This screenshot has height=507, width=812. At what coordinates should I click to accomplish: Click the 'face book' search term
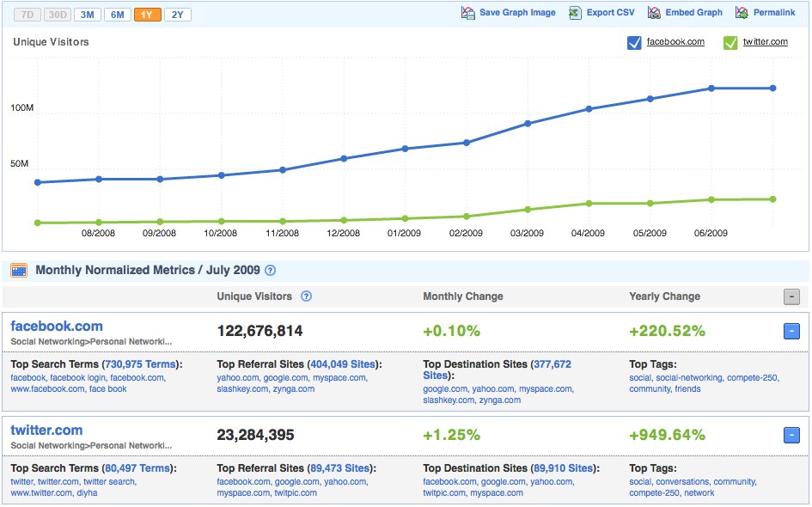pyautogui.click(x=107, y=389)
